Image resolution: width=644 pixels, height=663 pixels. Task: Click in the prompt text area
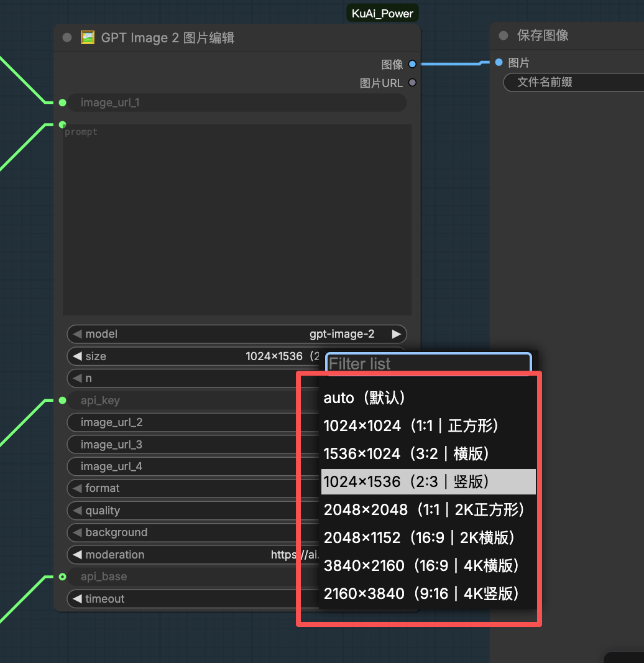(237, 220)
